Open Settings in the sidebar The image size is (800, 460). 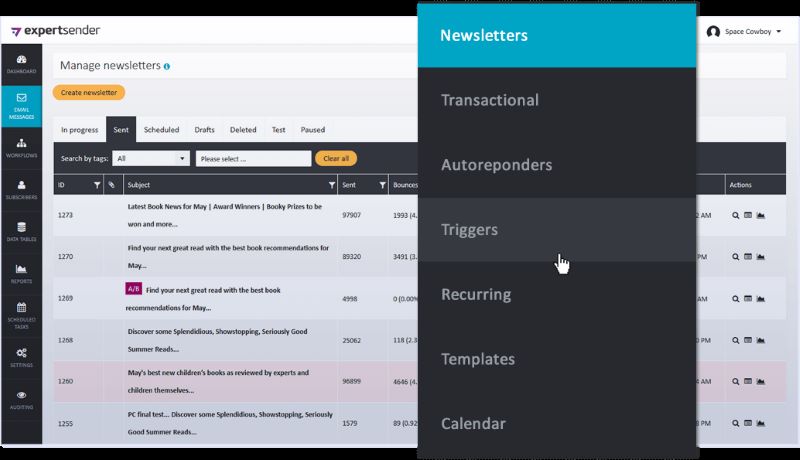(x=21, y=357)
